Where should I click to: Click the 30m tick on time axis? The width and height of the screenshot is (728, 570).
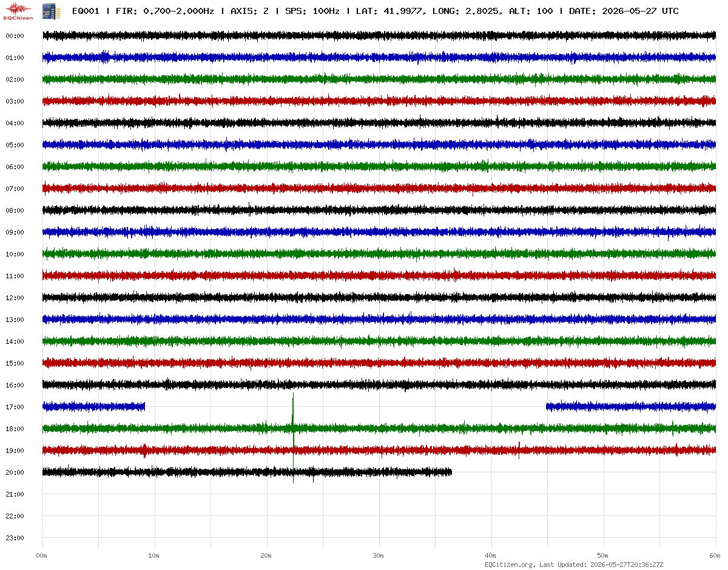[x=379, y=555]
